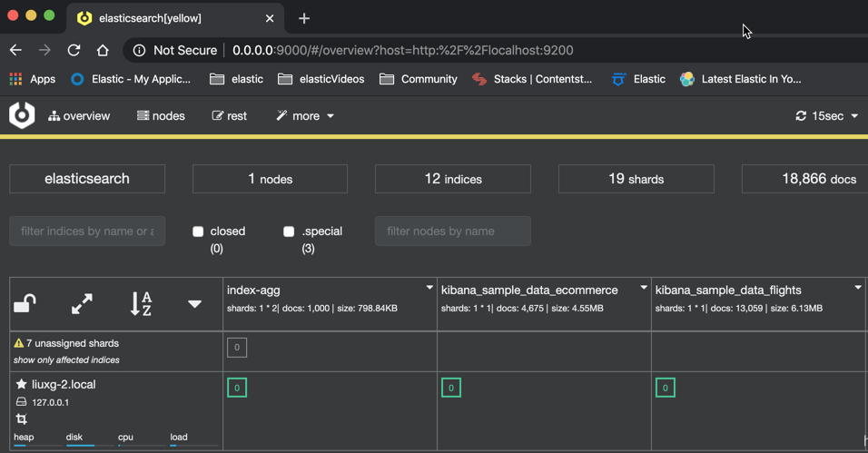
Task: Open the Elastic bookmark
Action: pyautogui.click(x=639, y=79)
